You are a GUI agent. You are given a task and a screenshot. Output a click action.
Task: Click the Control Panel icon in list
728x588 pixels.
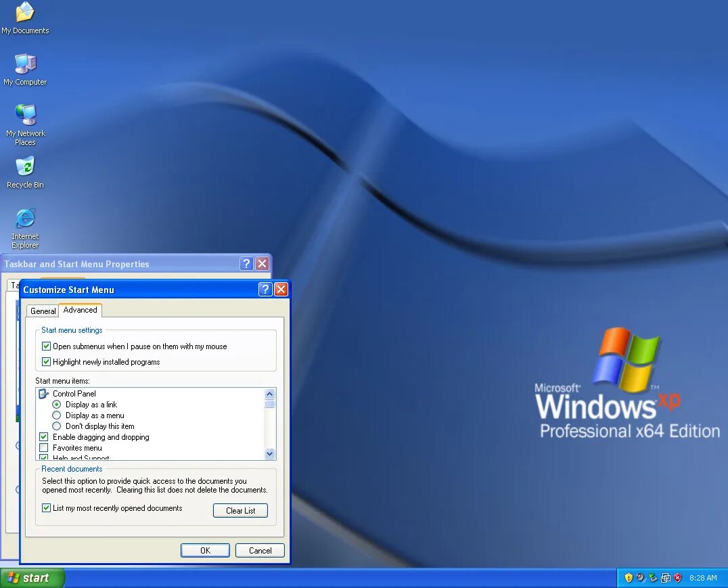tap(44, 393)
